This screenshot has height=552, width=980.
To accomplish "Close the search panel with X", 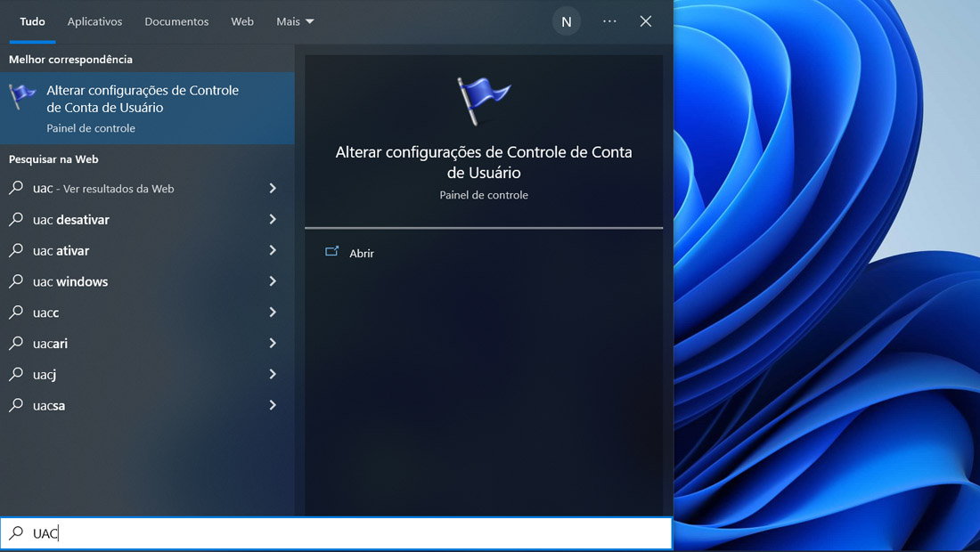I will [x=646, y=21].
